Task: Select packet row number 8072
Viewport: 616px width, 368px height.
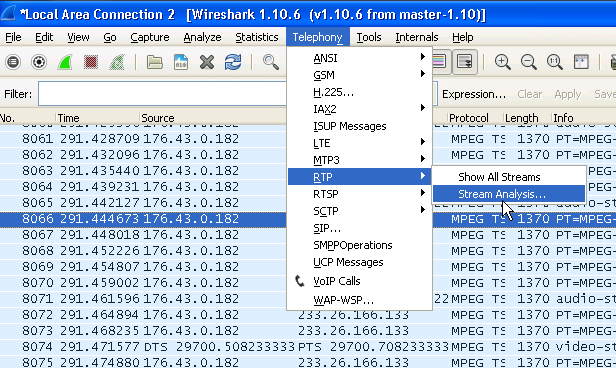Action: click(x=308, y=315)
